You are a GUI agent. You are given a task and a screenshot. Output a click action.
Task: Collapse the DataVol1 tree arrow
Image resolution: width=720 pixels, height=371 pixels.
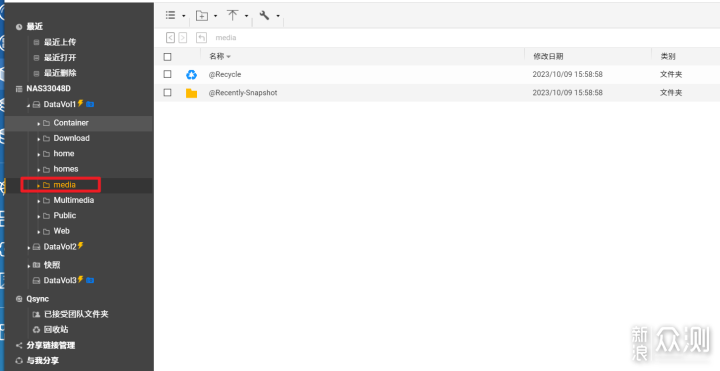coord(28,105)
